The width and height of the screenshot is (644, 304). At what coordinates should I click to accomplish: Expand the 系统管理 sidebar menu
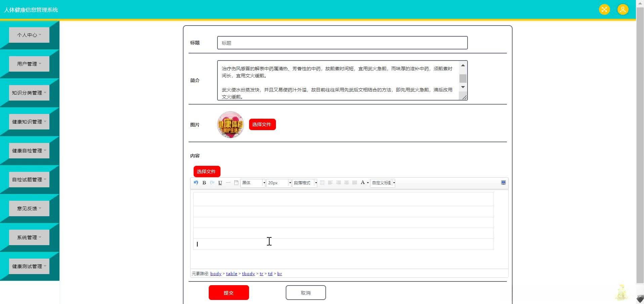29,237
